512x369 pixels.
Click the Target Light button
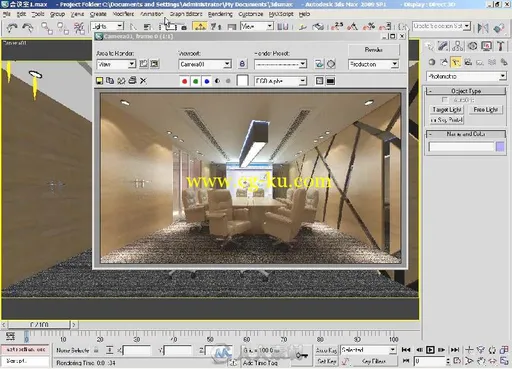[447, 110]
